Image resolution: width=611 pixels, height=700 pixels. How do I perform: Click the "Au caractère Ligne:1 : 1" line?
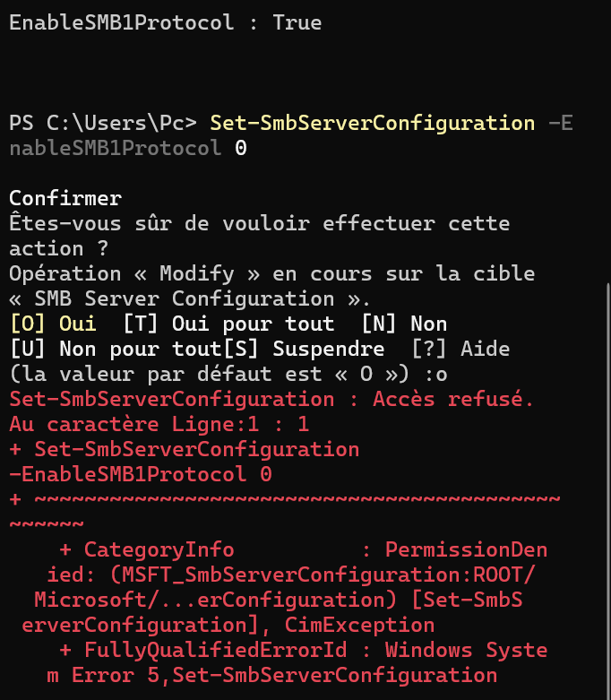click(x=159, y=423)
